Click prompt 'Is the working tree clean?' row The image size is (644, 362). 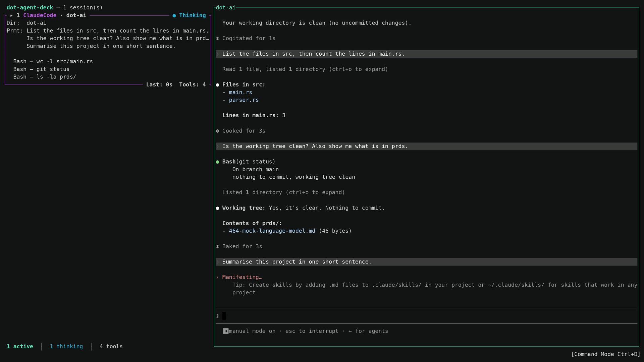tap(426, 146)
